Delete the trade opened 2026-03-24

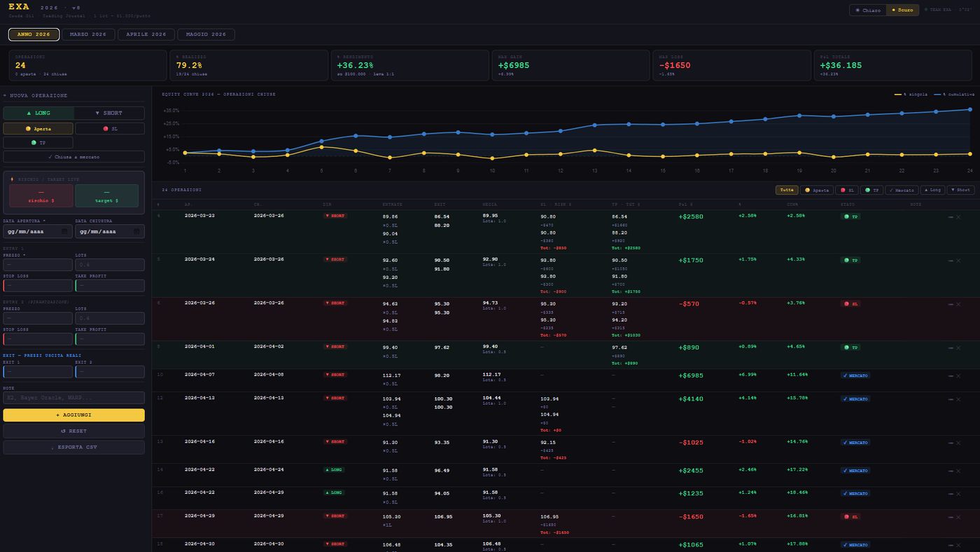tap(958, 261)
